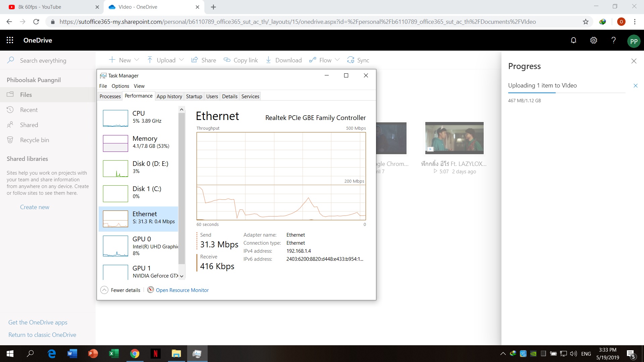
Task: Open OneDrive help question mark
Action: (x=613, y=40)
